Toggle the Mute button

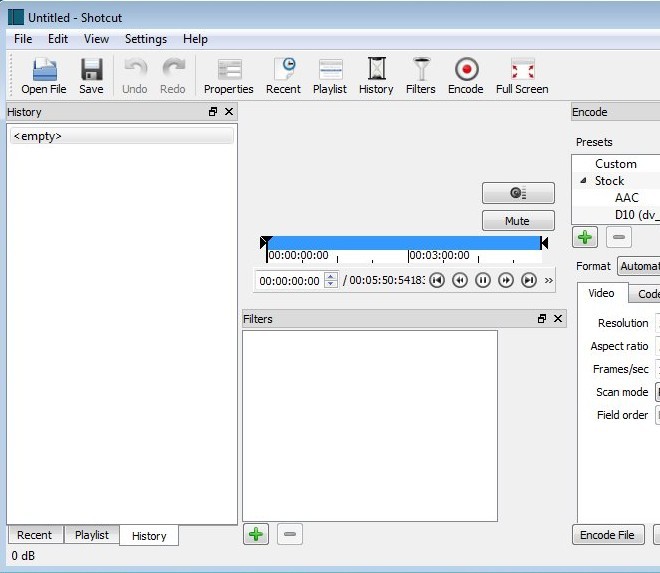517,221
